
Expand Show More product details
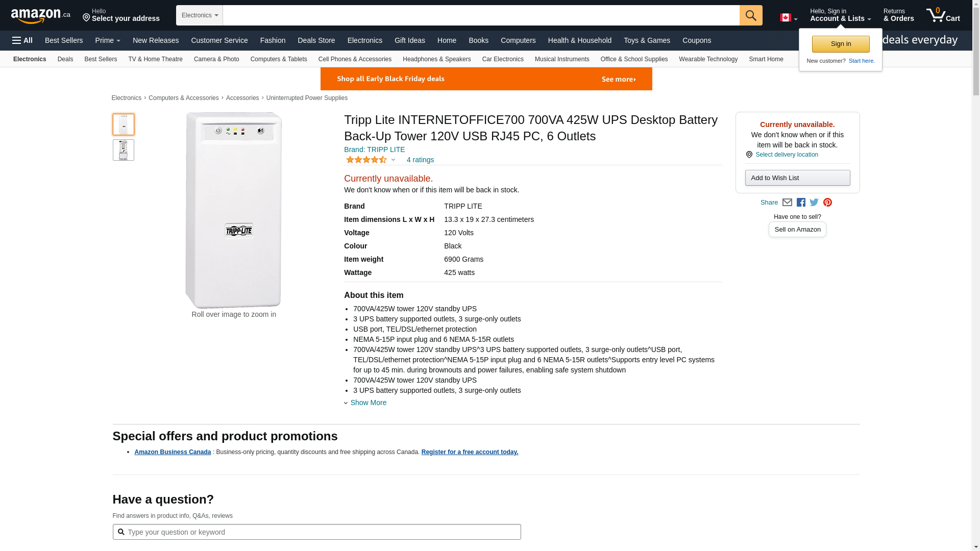(367, 403)
